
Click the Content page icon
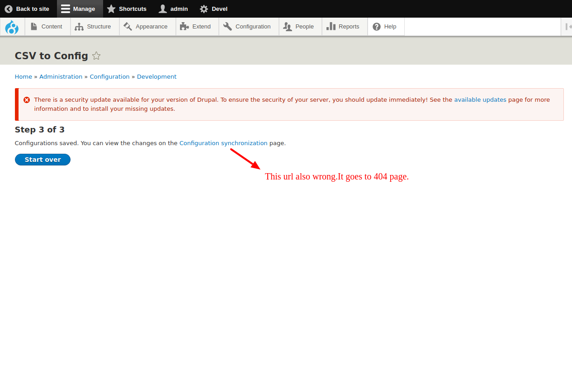(34, 27)
